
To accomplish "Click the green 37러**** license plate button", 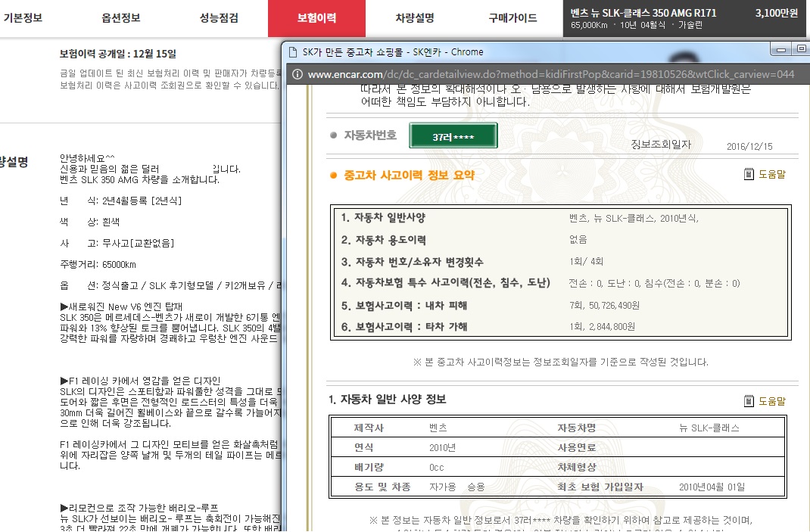I will coord(453,136).
